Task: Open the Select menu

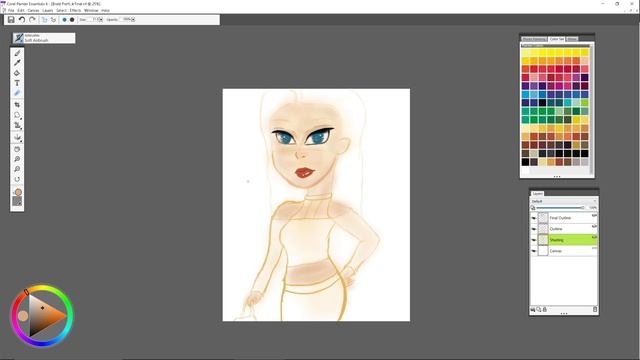Action: (62, 10)
